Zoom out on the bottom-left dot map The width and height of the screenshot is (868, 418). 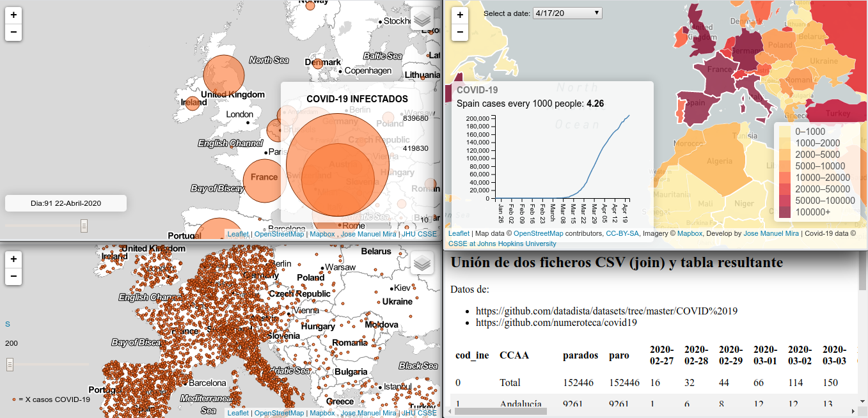click(x=13, y=277)
